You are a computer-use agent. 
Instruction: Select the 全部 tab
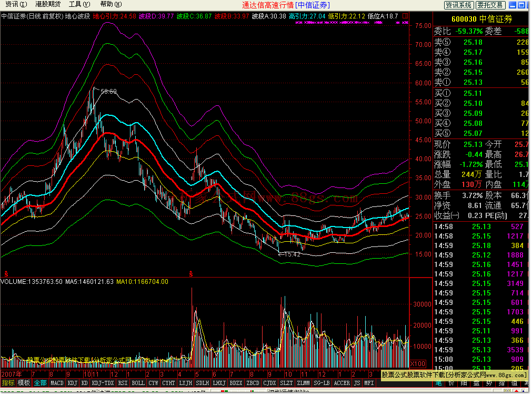pos(40,383)
